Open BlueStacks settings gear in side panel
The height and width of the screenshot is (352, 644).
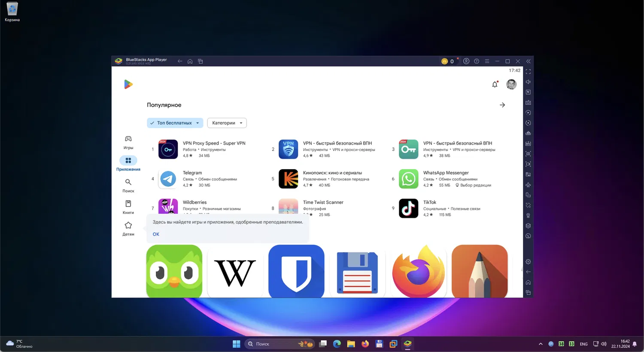point(528,262)
